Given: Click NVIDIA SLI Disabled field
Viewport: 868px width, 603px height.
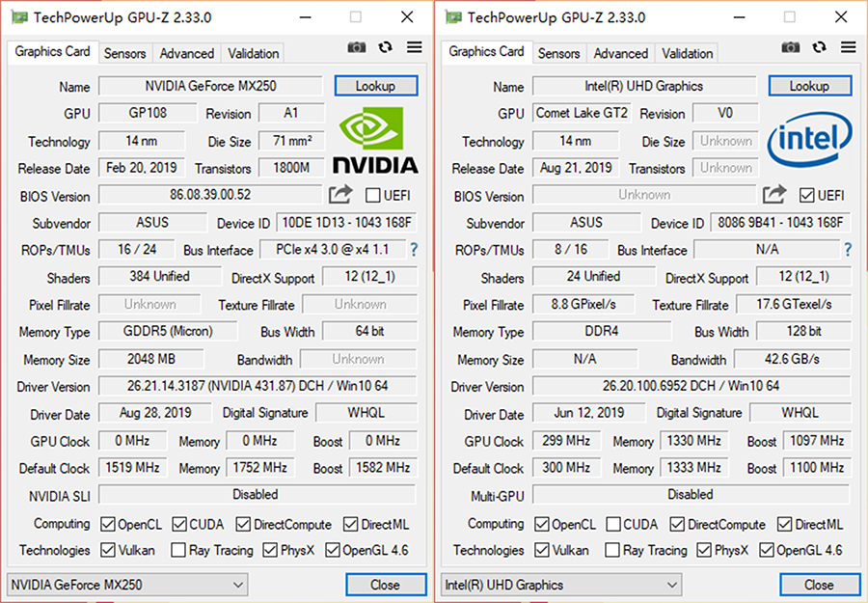Looking at the screenshot, I should 257,494.
